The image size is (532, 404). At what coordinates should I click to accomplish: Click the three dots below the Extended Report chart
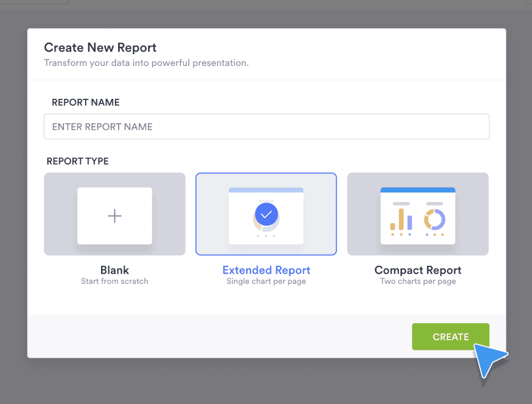[x=266, y=236]
